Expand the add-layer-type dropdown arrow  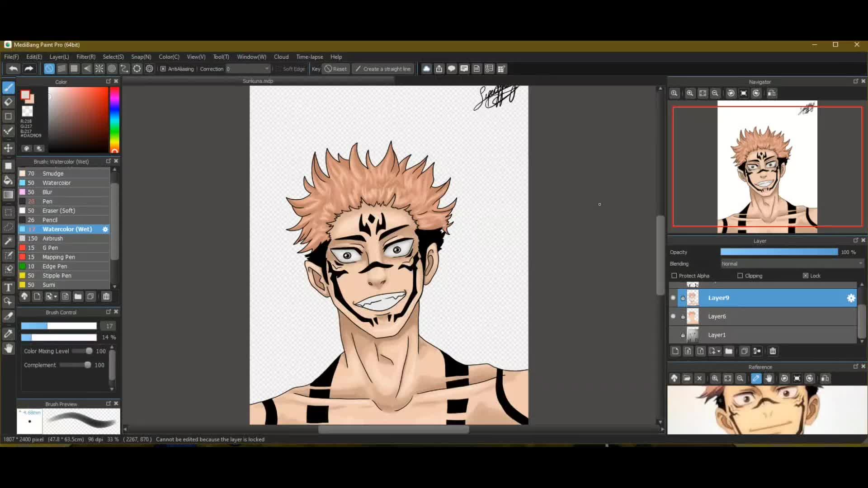coord(719,351)
